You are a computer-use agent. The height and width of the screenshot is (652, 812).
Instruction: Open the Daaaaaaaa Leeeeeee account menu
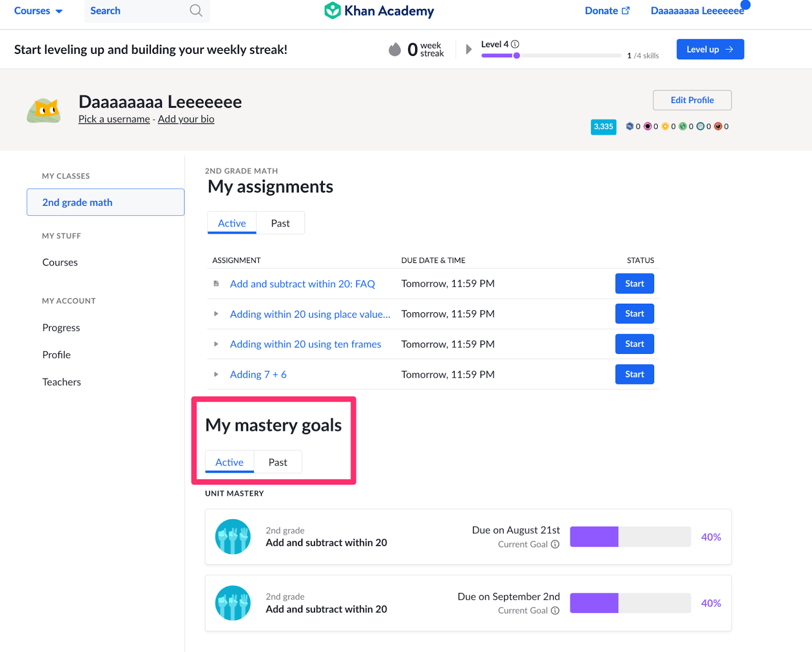click(x=697, y=11)
